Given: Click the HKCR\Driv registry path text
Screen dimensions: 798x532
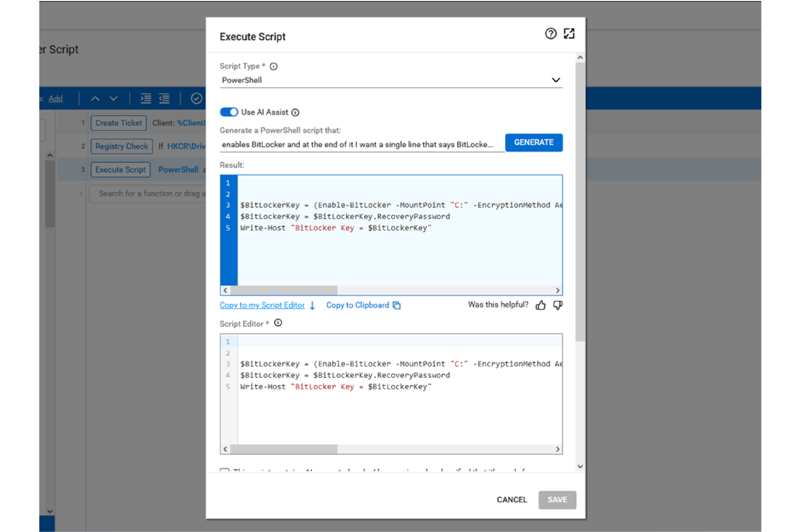Looking at the screenshot, I should 186,146.
